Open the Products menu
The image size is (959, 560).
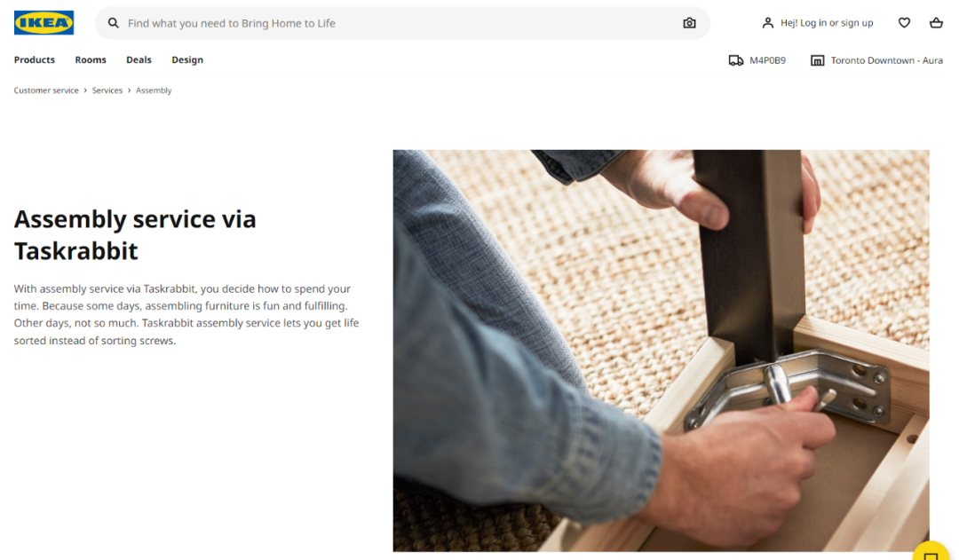(x=35, y=60)
